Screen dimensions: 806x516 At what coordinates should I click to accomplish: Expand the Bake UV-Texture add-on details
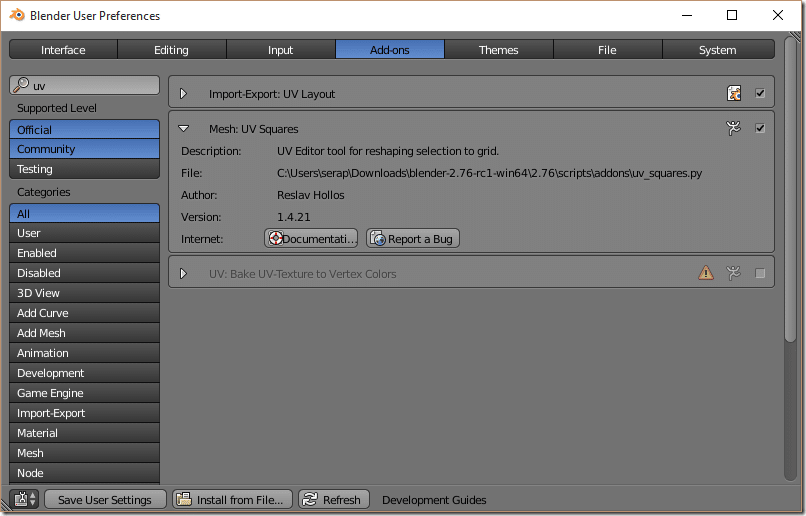pos(183,273)
